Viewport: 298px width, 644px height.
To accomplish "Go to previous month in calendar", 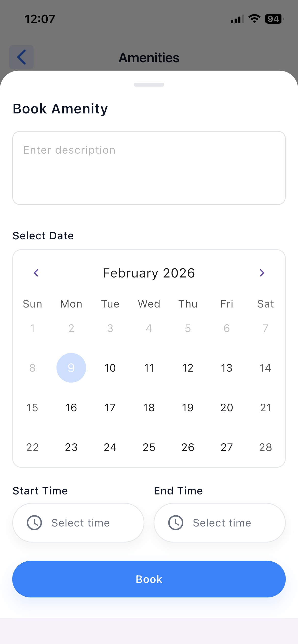I will (36, 273).
